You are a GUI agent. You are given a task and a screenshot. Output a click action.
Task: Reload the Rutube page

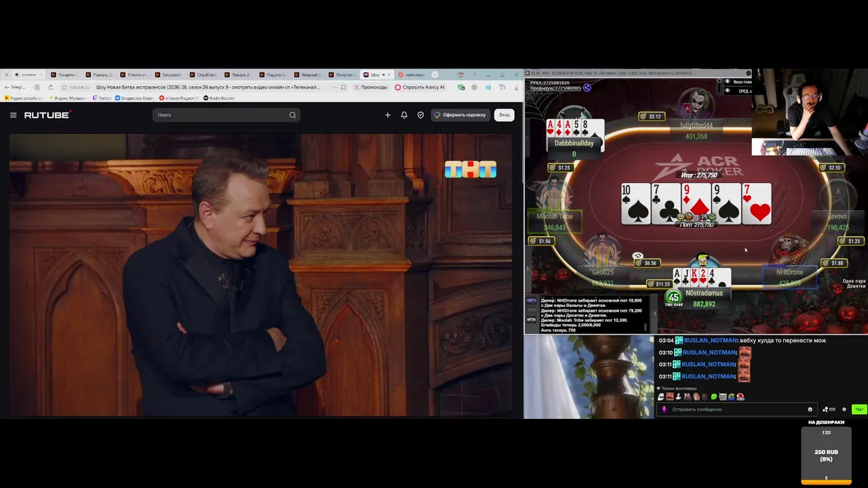pos(50,87)
